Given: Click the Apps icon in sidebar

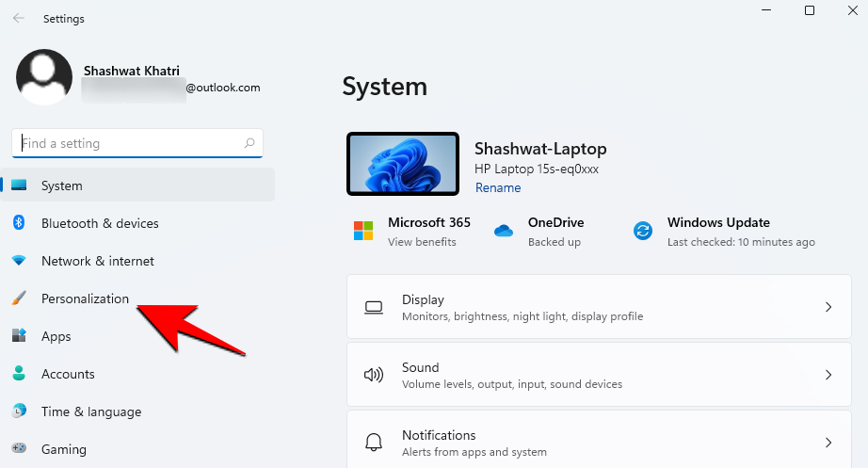Looking at the screenshot, I should click(x=19, y=336).
